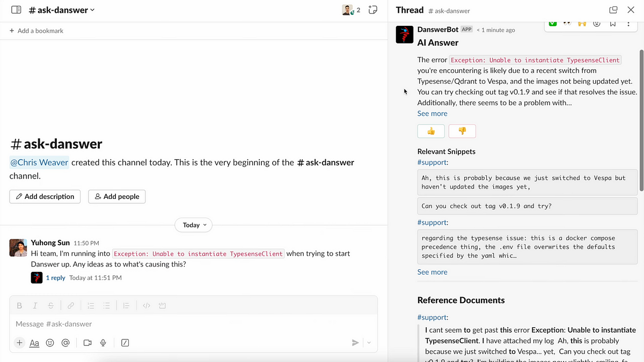Click the mention @ icon in composer

click(65, 343)
